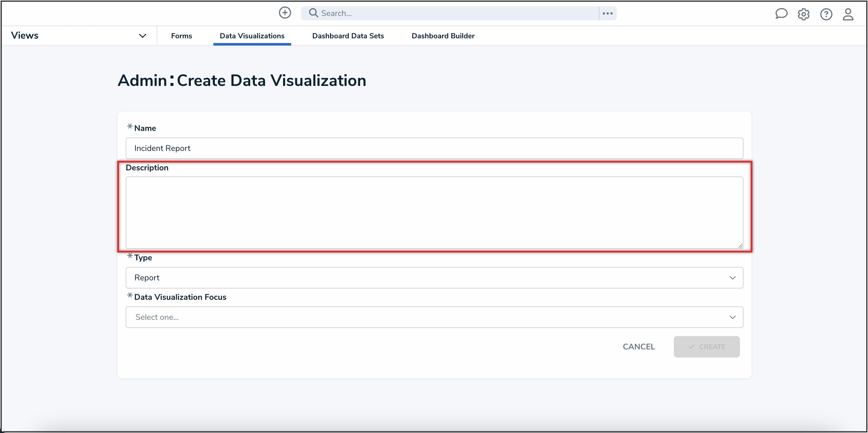Expand the Views dropdown chevron
Viewport: 868px width, 433px height.
(143, 36)
